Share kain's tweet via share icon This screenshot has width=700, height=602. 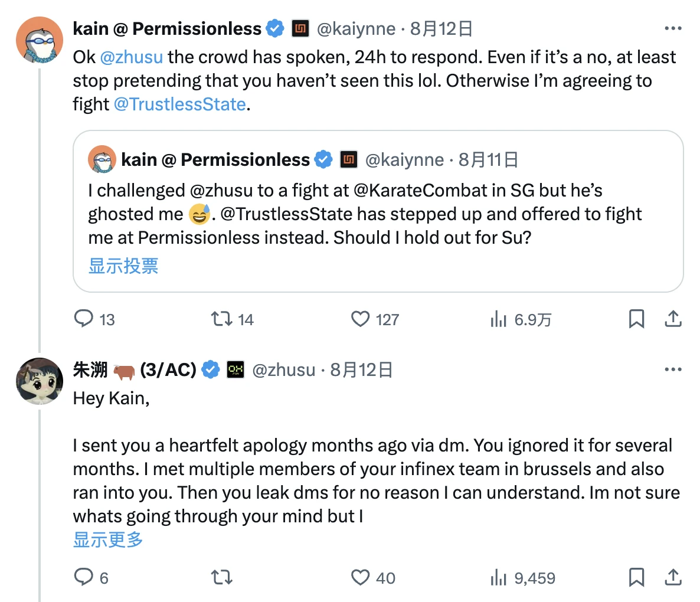[x=673, y=319]
